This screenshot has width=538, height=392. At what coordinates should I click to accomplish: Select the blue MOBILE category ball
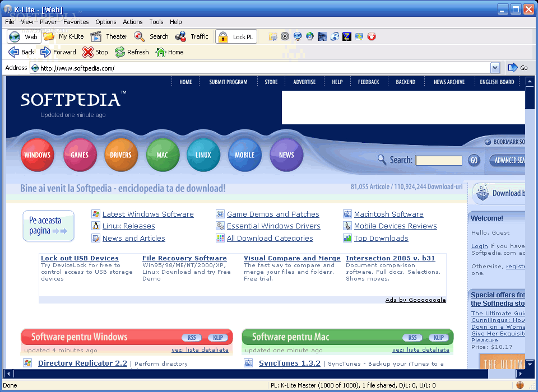point(245,155)
